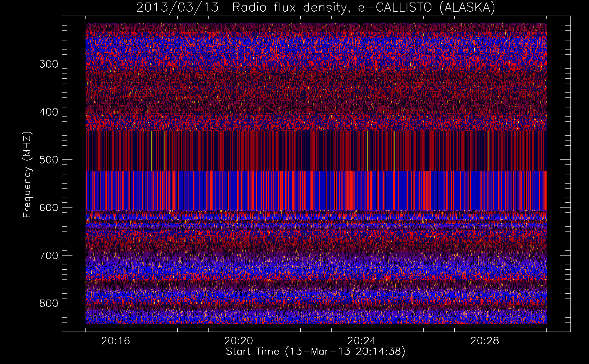Click the 20:24 time tick label

[x=362, y=341]
